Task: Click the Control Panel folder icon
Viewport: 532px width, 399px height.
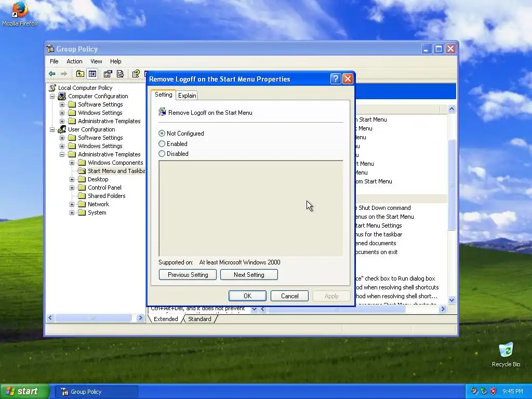Action: pos(82,188)
